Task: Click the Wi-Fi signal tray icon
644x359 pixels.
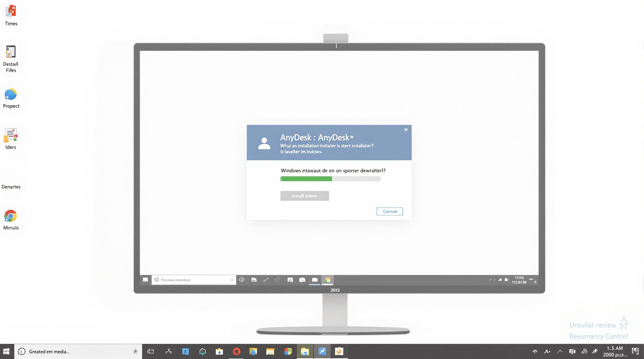Action: click(584, 352)
